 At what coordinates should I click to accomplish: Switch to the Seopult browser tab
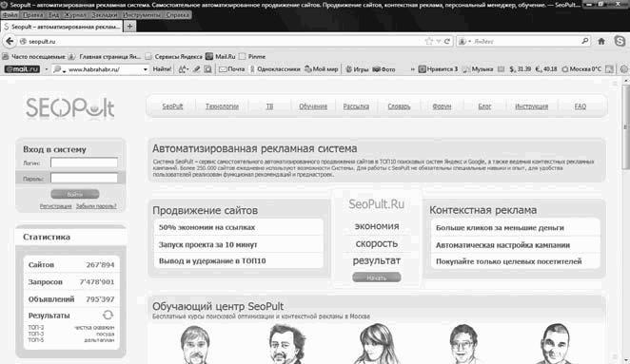click(x=62, y=27)
